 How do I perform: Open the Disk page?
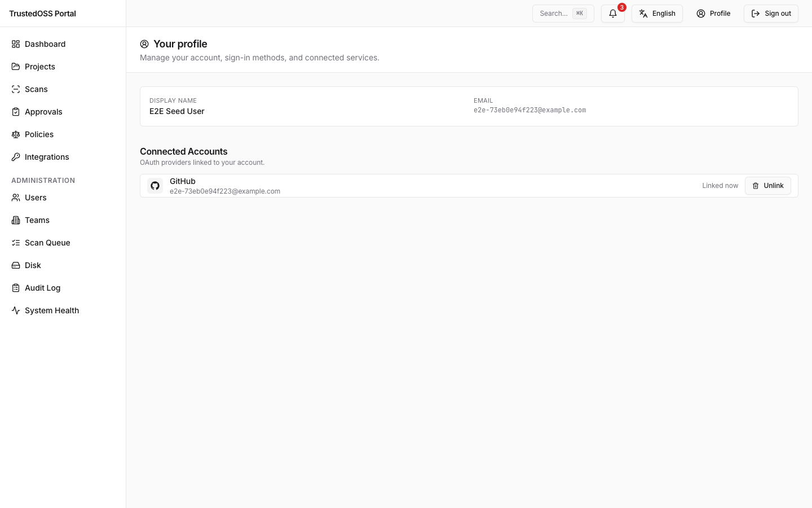coord(63,265)
